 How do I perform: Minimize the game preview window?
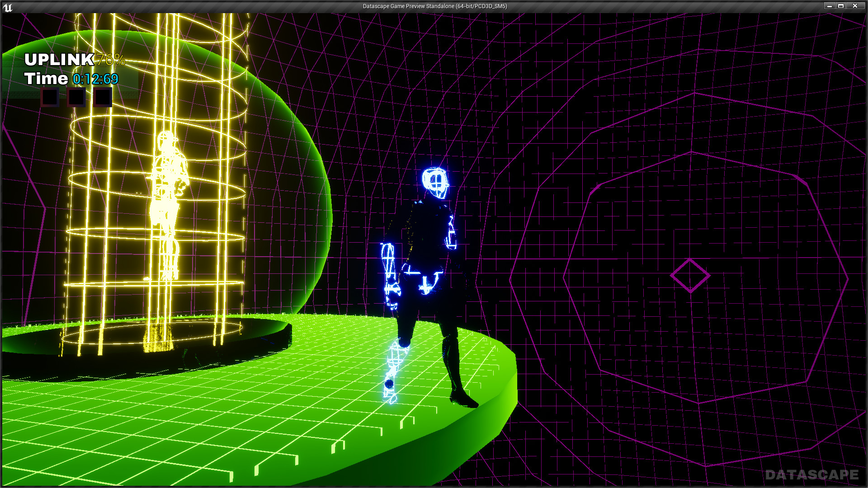[x=829, y=6]
